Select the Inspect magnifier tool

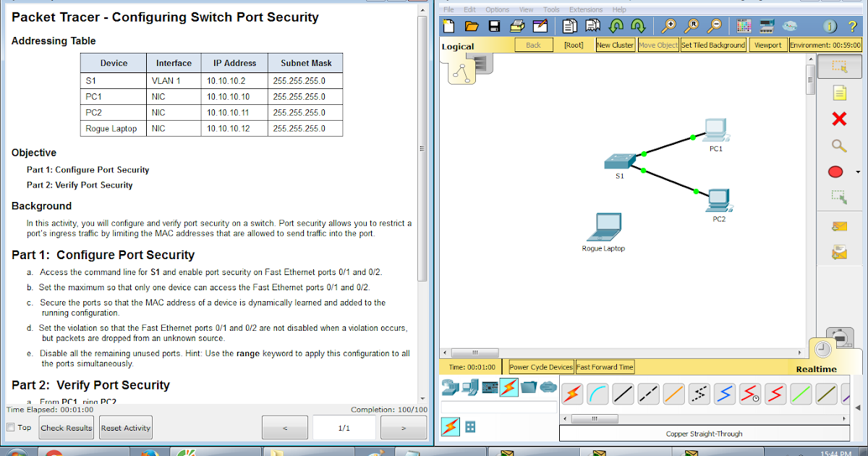[839, 145]
